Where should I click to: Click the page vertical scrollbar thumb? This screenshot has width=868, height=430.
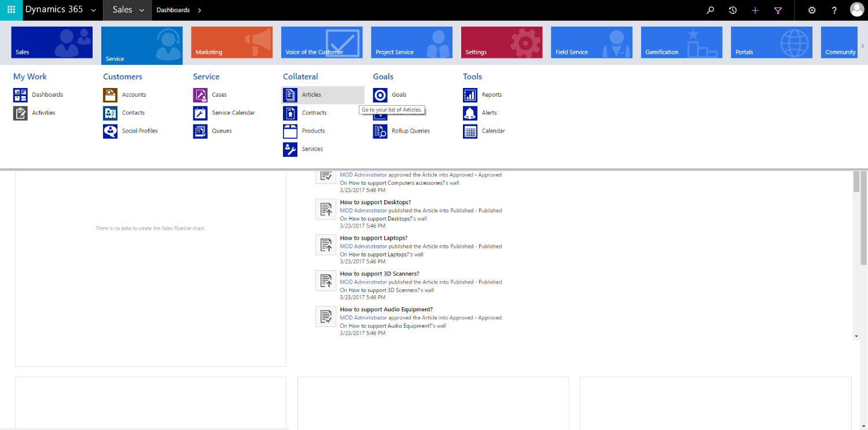point(864,217)
